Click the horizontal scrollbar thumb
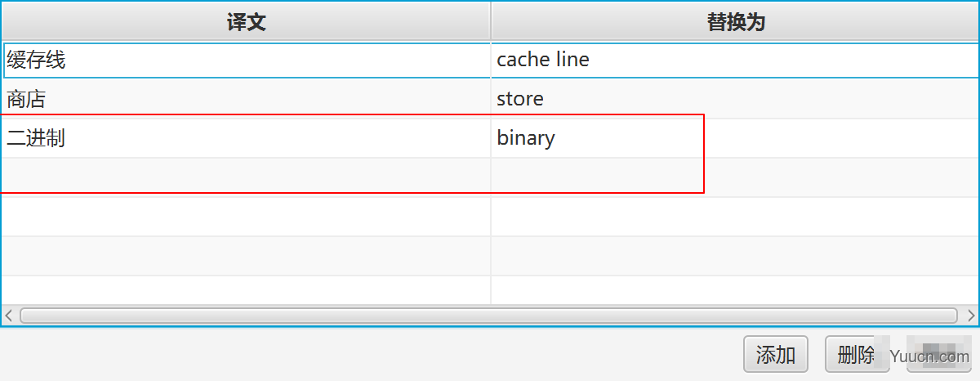Image resolution: width=980 pixels, height=381 pixels. 488,315
